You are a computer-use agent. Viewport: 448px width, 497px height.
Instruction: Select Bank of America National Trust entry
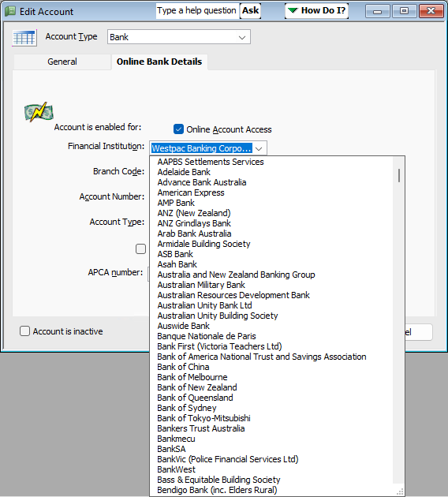point(262,357)
